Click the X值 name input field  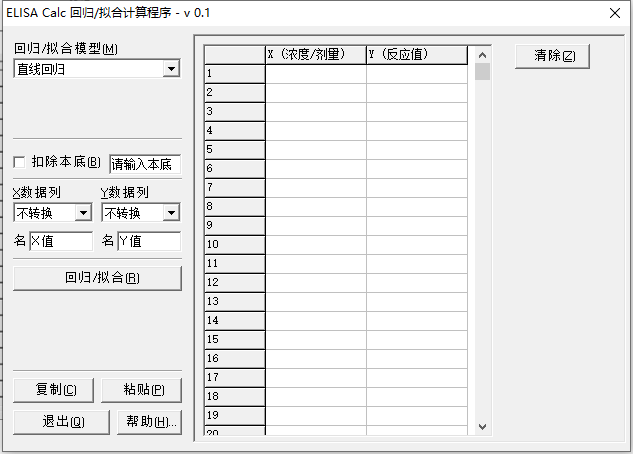click(61, 241)
